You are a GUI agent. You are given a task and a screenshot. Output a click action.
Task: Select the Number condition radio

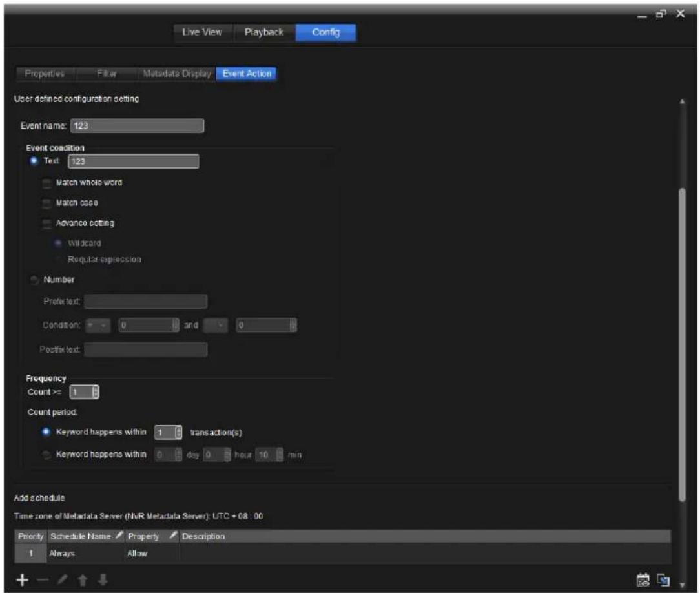click(x=34, y=280)
